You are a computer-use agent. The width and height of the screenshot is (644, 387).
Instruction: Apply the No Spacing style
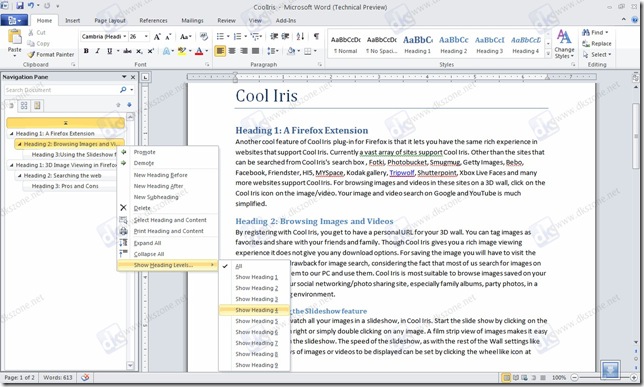coord(382,45)
